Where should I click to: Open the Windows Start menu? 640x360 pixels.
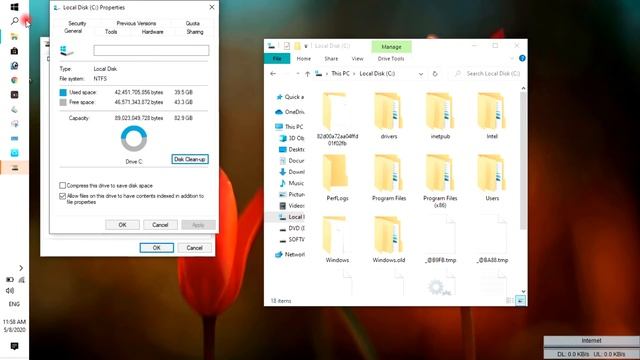point(14,7)
